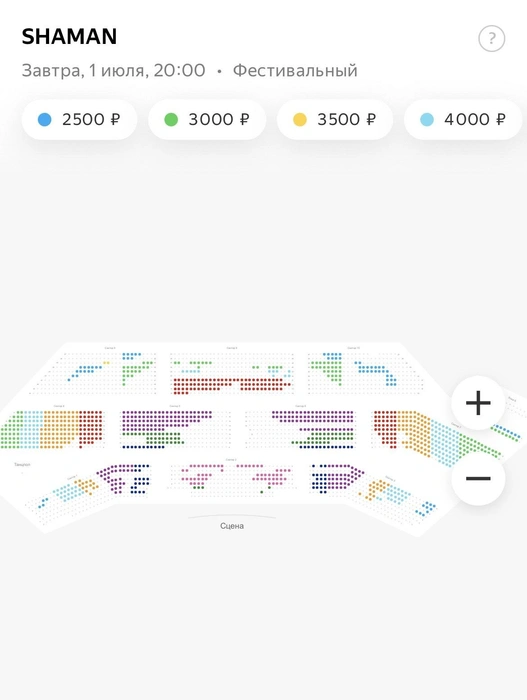Open help with the question mark icon

[491, 39]
